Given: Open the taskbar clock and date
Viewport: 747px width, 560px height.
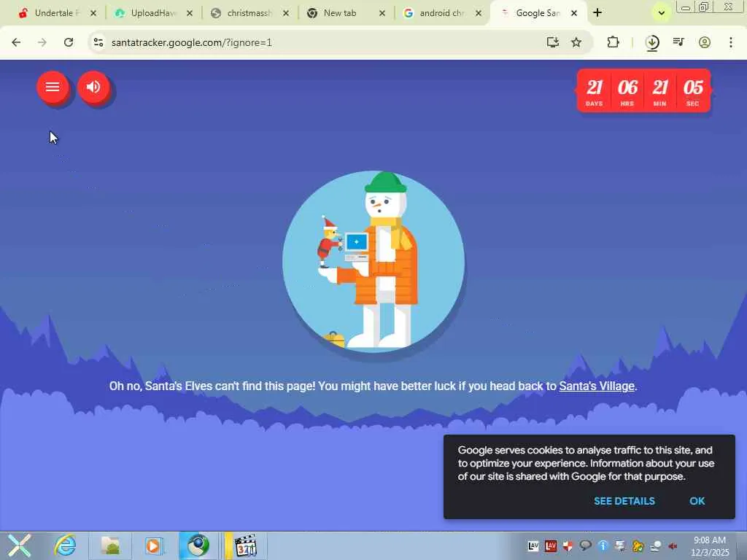Looking at the screenshot, I should pos(710,546).
